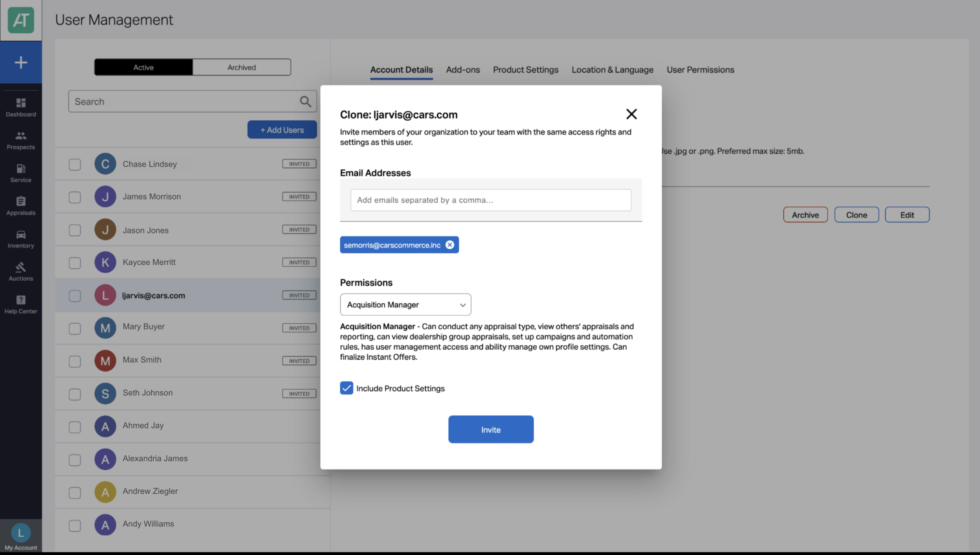Click INVITED badge for Chase Lindsey

coord(299,164)
